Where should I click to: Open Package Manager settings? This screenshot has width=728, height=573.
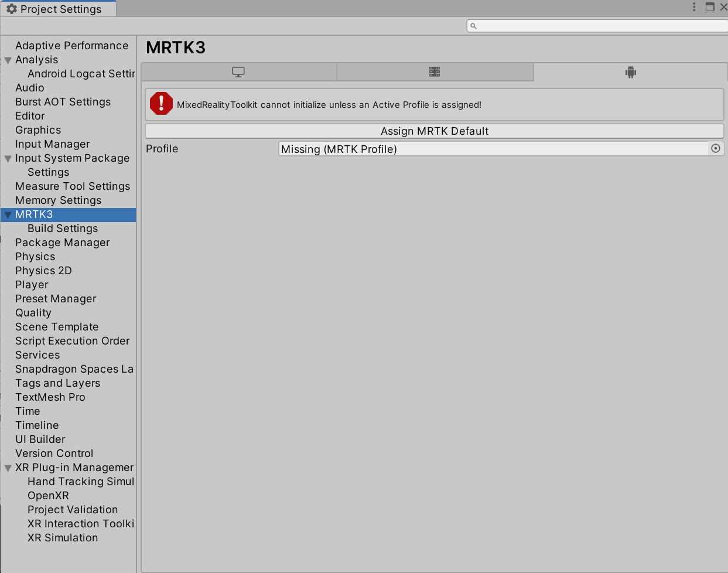[x=62, y=243]
